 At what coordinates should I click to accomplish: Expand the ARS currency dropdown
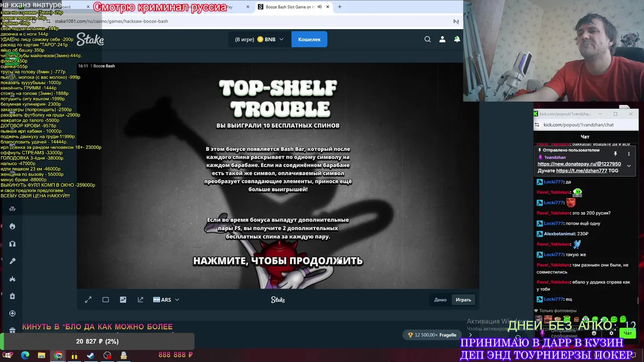[166, 300]
